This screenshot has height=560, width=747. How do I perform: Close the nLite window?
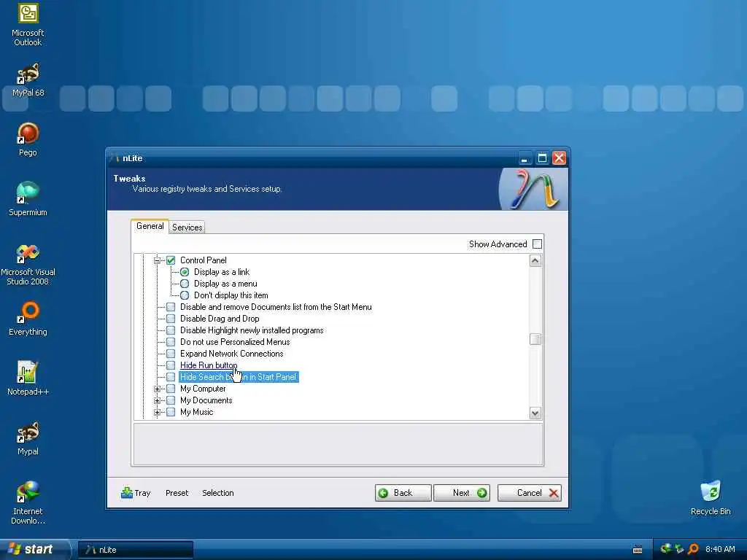[559, 158]
